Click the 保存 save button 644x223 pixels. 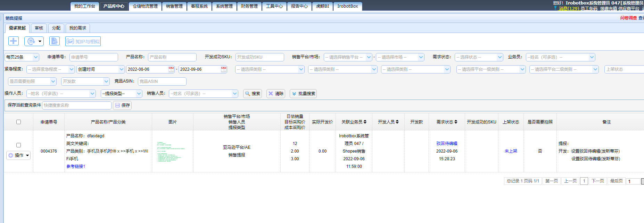[122, 105]
